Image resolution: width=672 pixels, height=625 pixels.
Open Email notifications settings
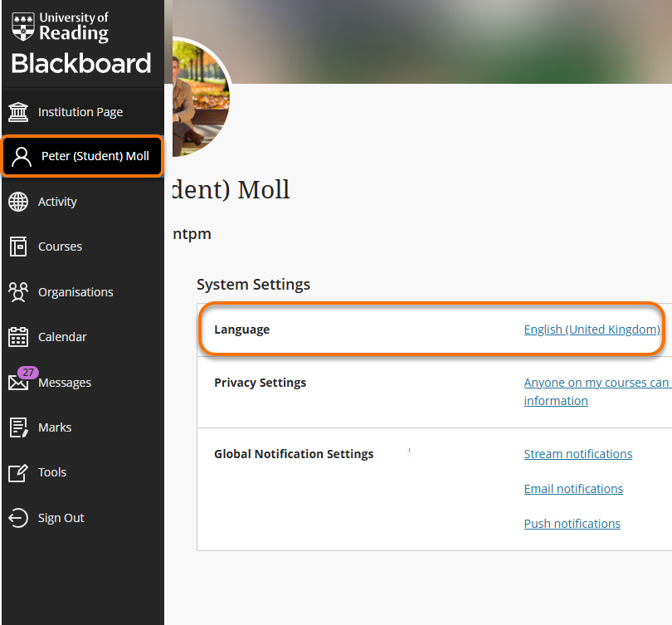pyautogui.click(x=573, y=489)
